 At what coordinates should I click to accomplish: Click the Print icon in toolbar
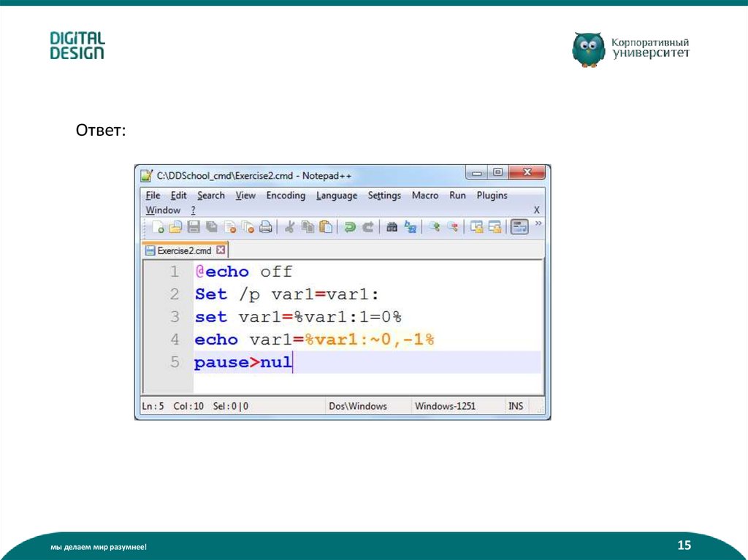pyautogui.click(x=266, y=227)
